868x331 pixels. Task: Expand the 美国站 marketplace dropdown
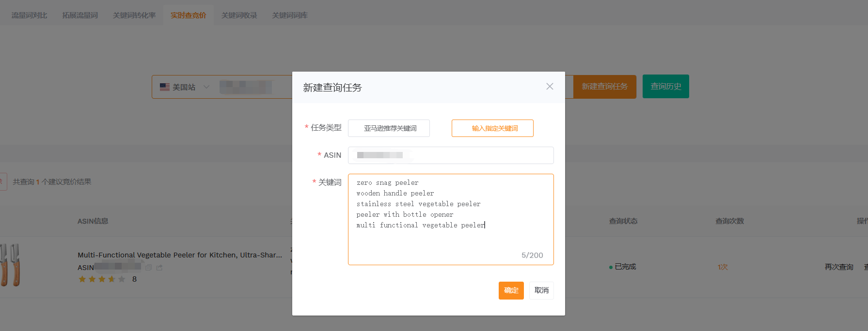coord(184,87)
